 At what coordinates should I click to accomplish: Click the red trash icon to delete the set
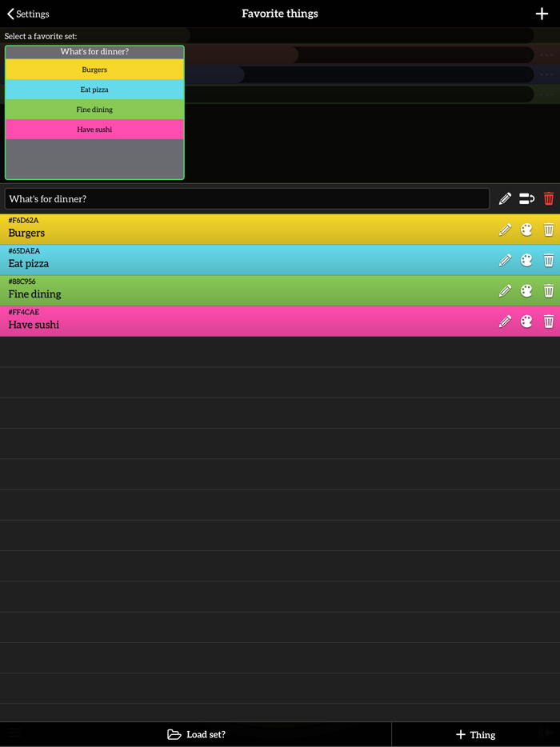(x=549, y=198)
